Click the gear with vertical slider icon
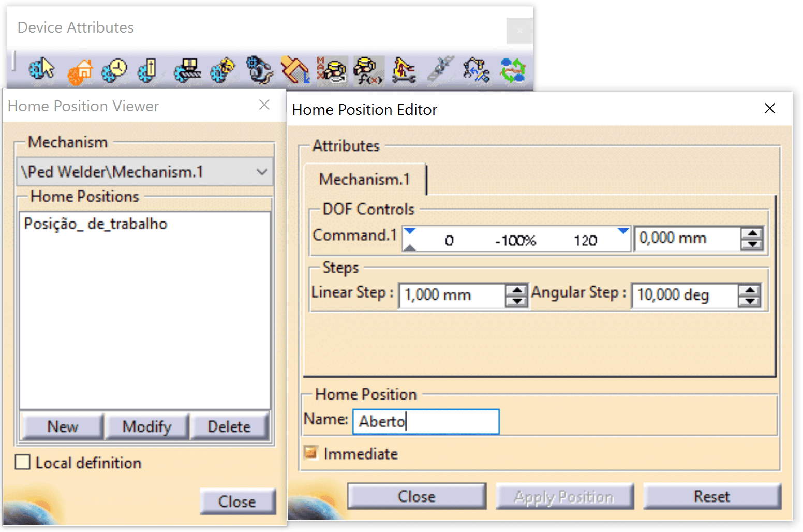The width and height of the screenshot is (803, 532). point(148,70)
